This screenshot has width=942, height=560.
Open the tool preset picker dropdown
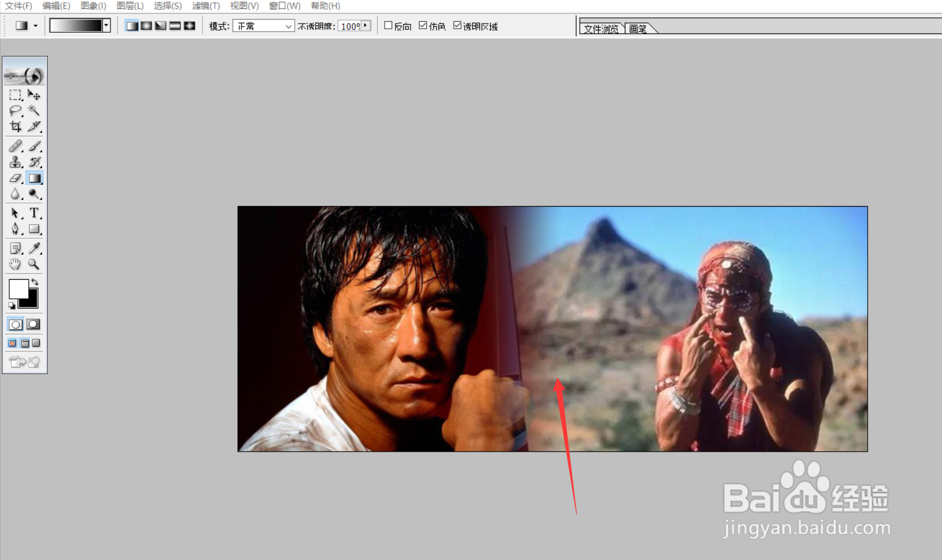[x=36, y=26]
